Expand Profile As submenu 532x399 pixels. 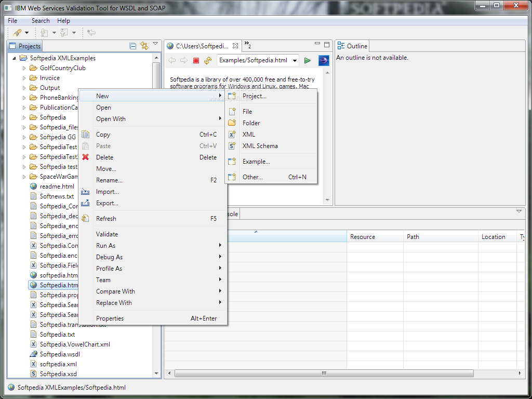click(153, 269)
